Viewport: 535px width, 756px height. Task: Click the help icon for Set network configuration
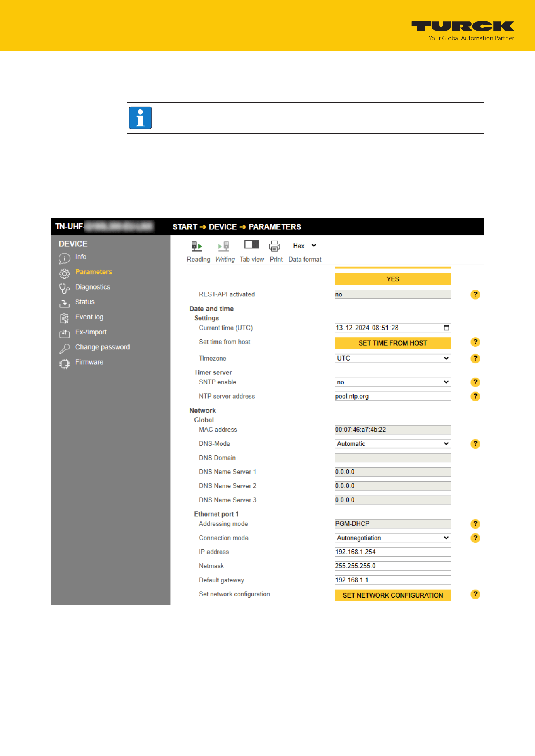click(x=476, y=594)
